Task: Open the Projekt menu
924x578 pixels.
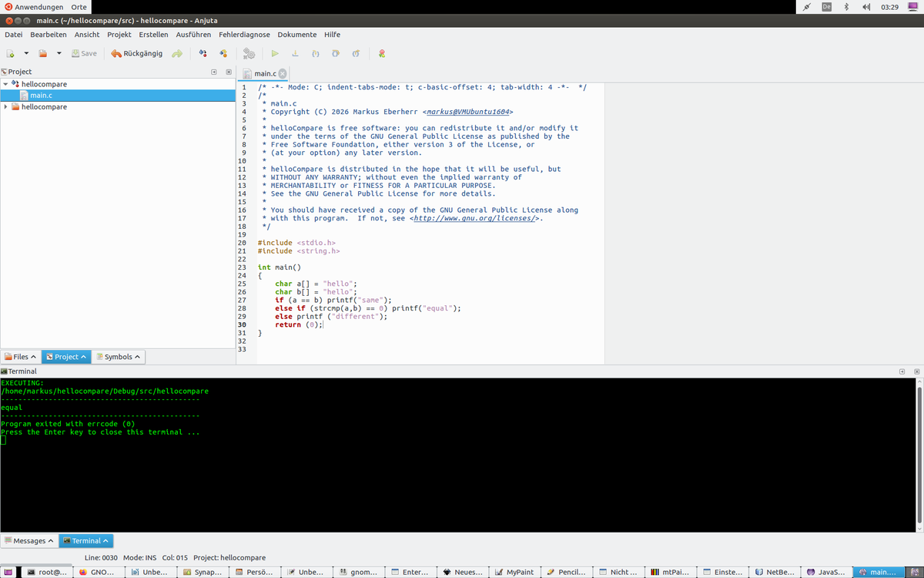Action: (x=119, y=35)
